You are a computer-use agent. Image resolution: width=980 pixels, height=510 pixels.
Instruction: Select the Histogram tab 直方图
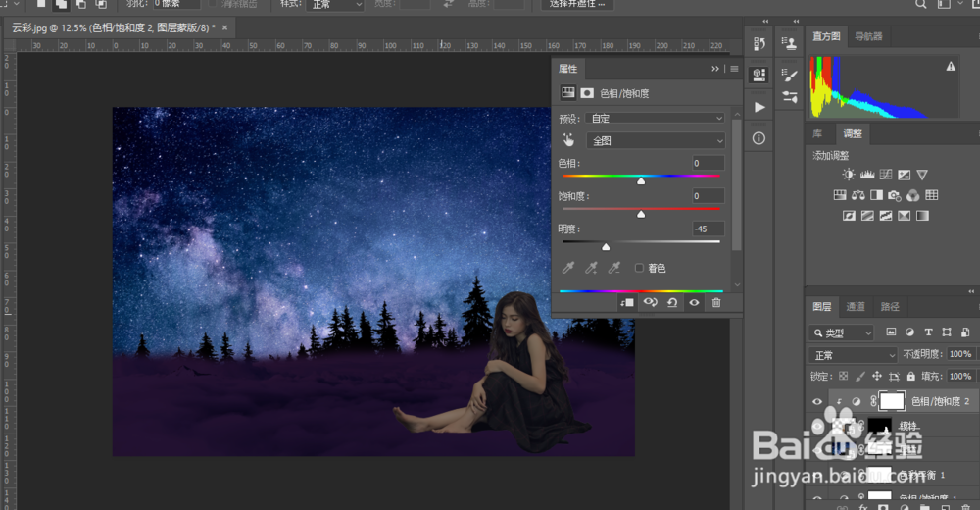tap(826, 36)
